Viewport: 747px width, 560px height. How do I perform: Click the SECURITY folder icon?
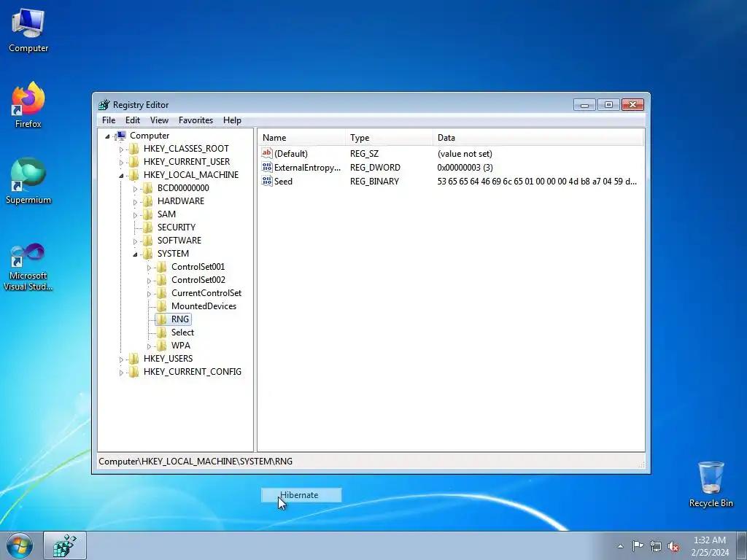coord(147,227)
